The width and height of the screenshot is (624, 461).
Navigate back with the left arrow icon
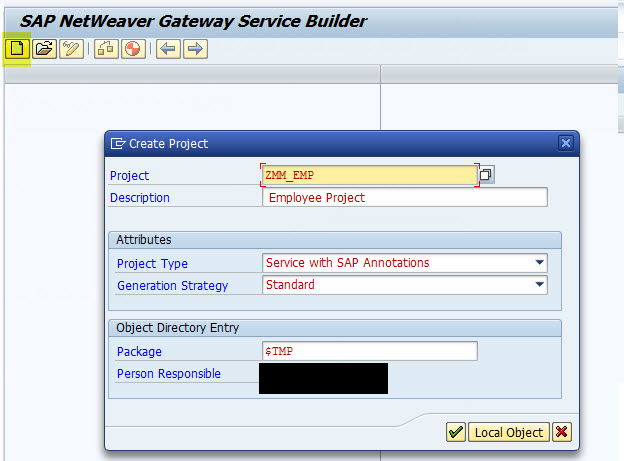point(168,49)
